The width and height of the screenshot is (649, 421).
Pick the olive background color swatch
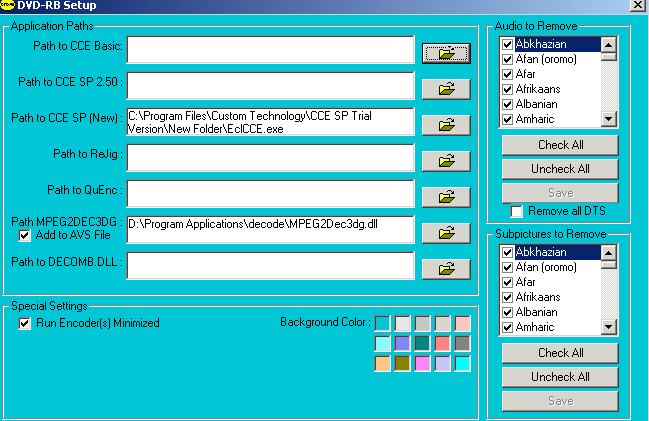(x=402, y=363)
